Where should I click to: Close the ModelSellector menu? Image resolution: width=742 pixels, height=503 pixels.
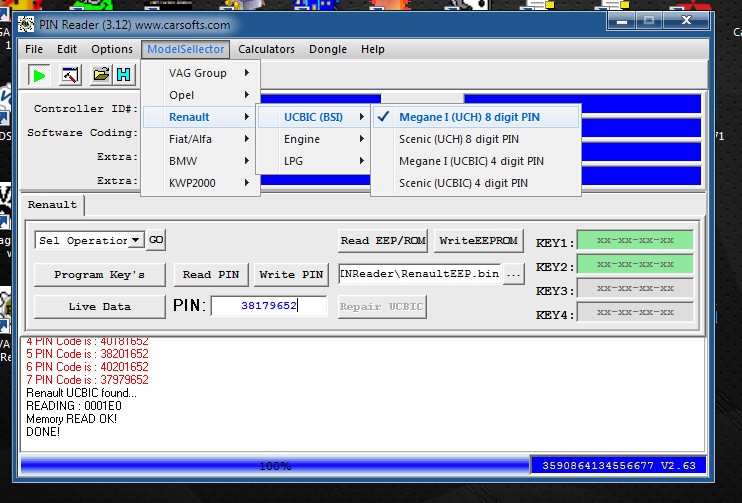(186, 49)
